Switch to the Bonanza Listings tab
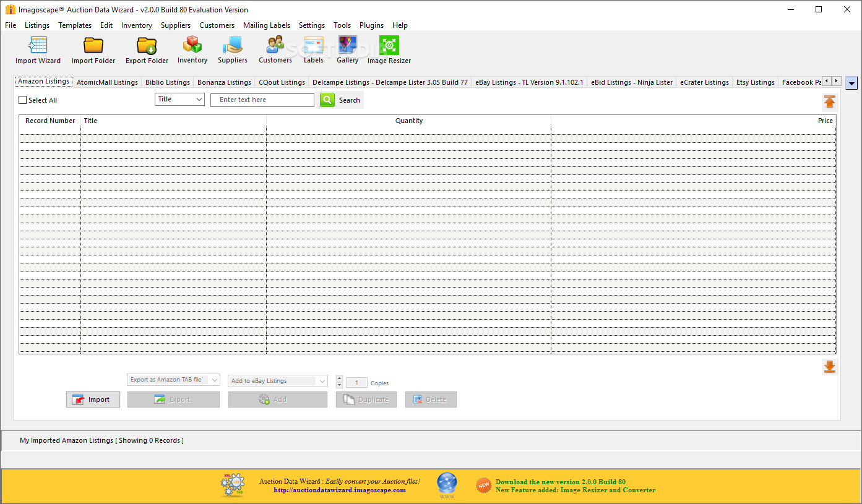The height and width of the screenshot is (504, 862). coord(224,82)
